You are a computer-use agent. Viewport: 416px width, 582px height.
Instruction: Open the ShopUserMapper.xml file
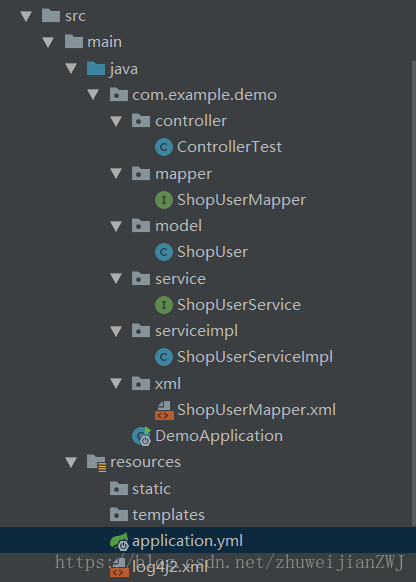point(256,410)
